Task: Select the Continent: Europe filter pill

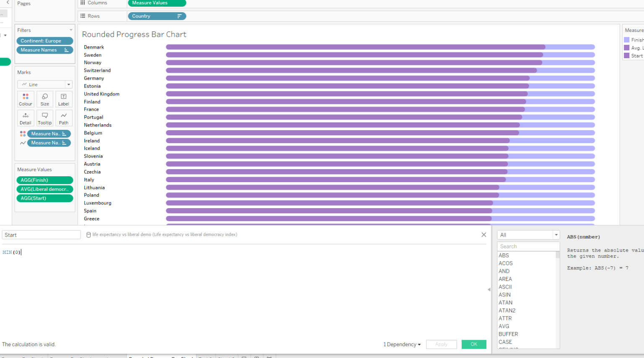Action: click(44, 41)
